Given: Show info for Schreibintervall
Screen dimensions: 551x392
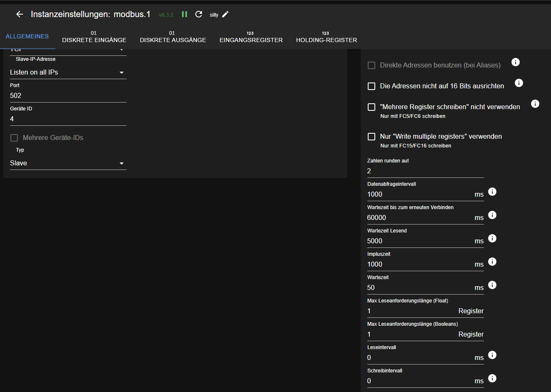Looking at the screenshot, I should pyautogui.click(x=492, y=378).
